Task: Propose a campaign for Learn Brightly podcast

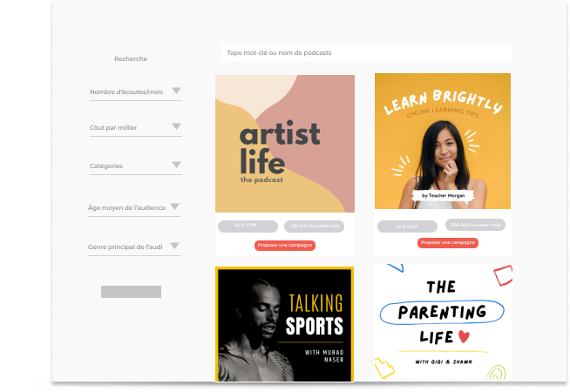Action: [x=447, y=243]
